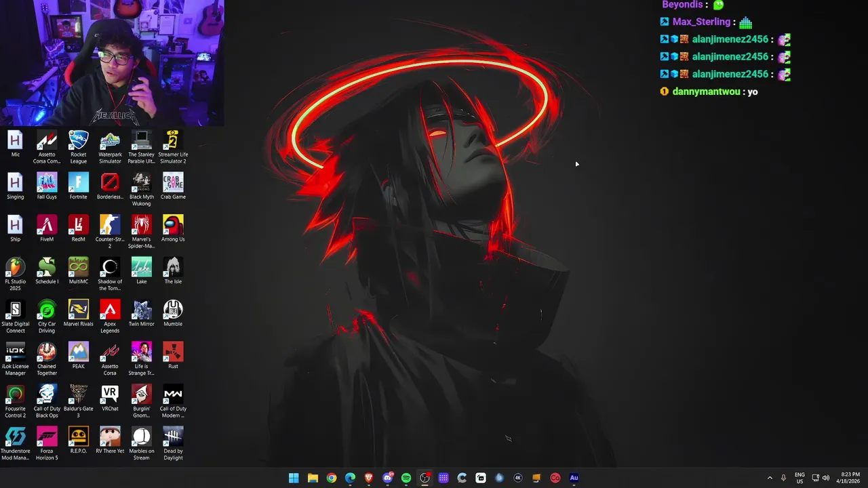Open Slate Digital Connect shortcut
This screenshot has height=488, width=868.
15,317
